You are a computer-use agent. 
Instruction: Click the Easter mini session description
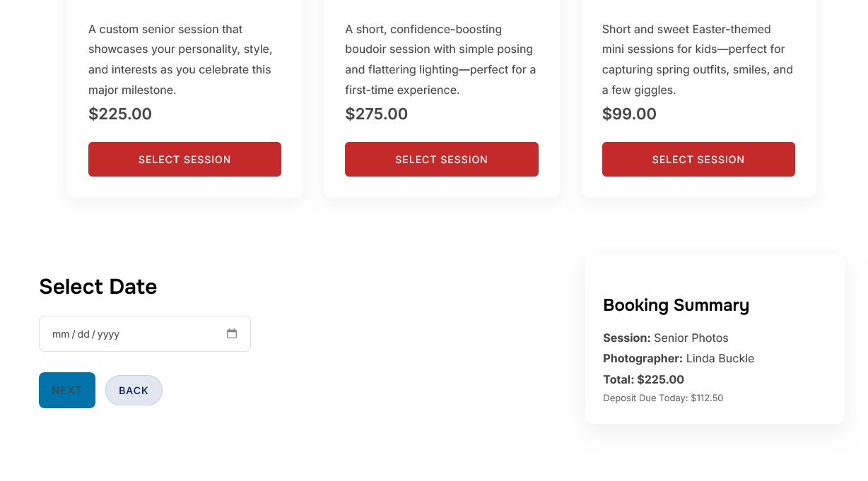pyautogui.click(x=697, y=59)
